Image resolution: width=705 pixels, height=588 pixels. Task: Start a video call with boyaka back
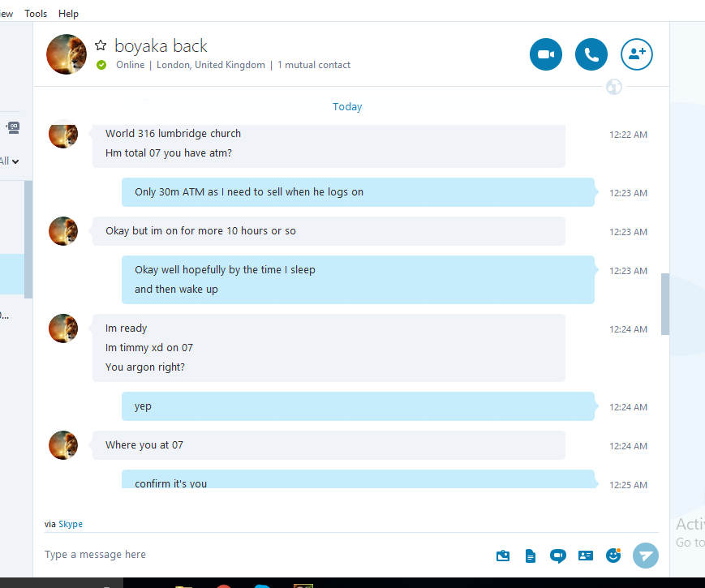click(x=546, y=54)
